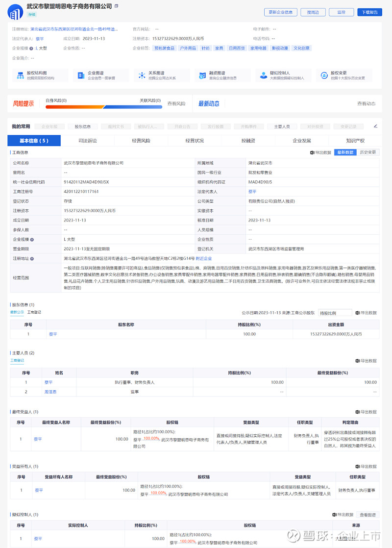This screenshot has height=548, width=392.
Task: 点击融资图谱图标
Action: point(204,75)
